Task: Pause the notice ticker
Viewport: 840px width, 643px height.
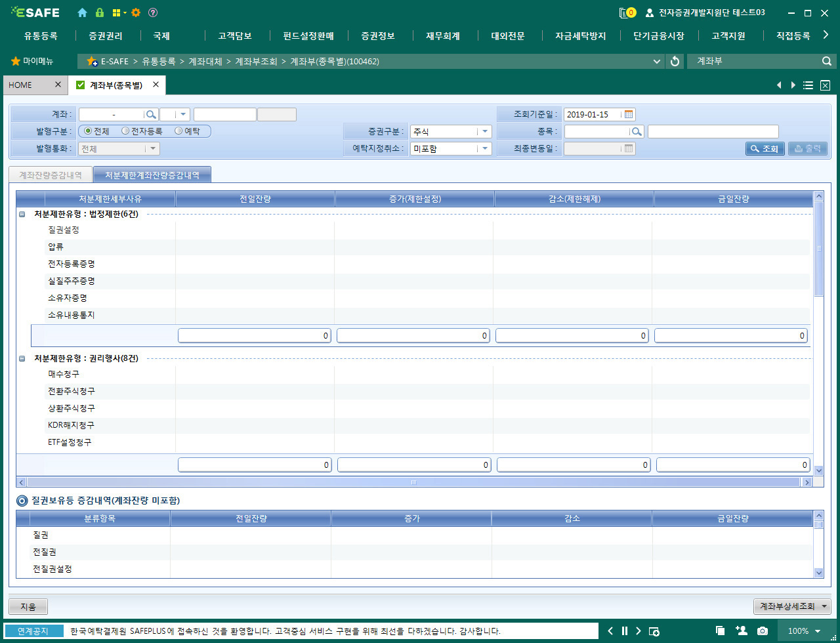Action: click(625, 631)
